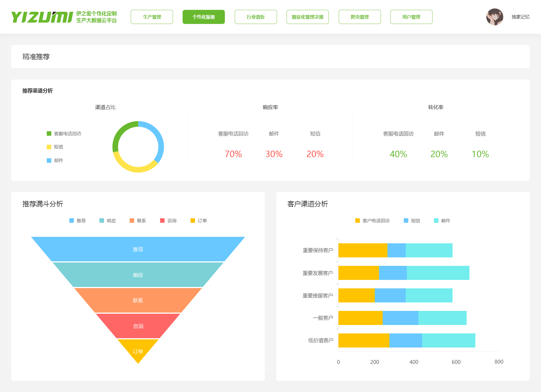This screenshot has height=392, width=541.
Task: Click the 咨询 funnel layer
Action: tap(138, 326)
